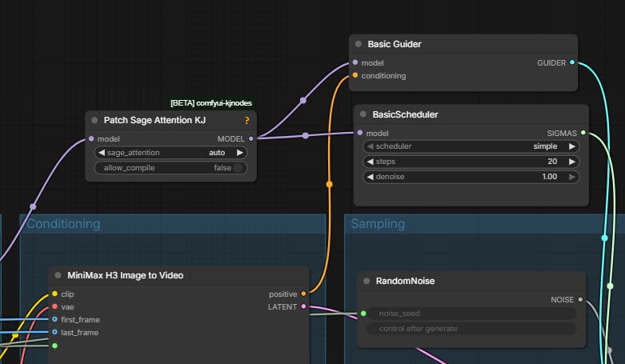
Task: Click the steps value field
Action: [x=471, y=162]
